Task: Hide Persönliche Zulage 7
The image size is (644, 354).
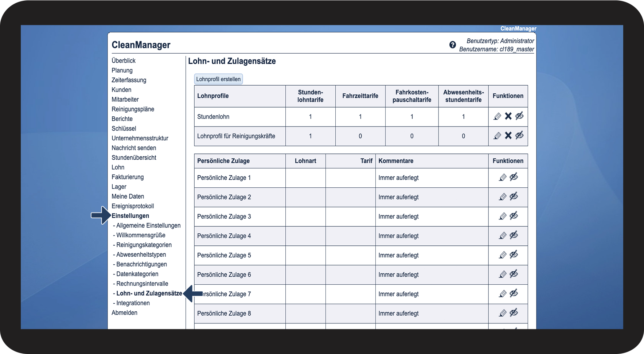Action: click(514, 293)
